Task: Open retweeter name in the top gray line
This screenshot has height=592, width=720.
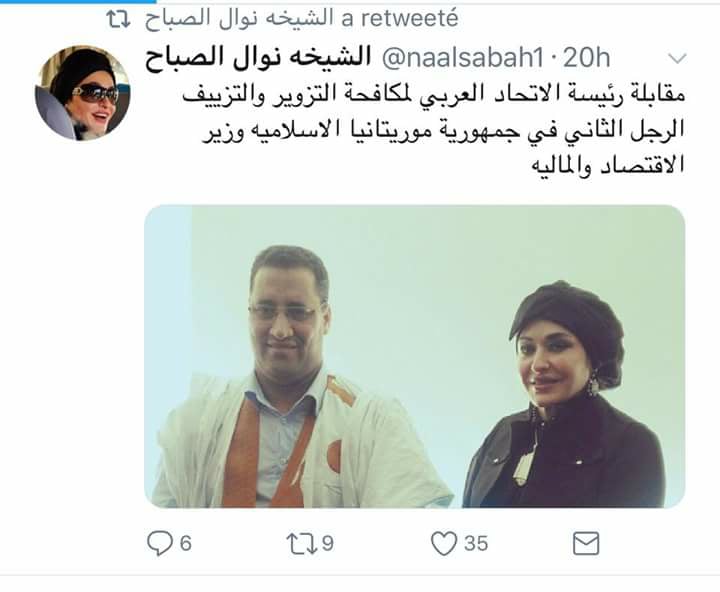Action: click(x=239, y=18)
